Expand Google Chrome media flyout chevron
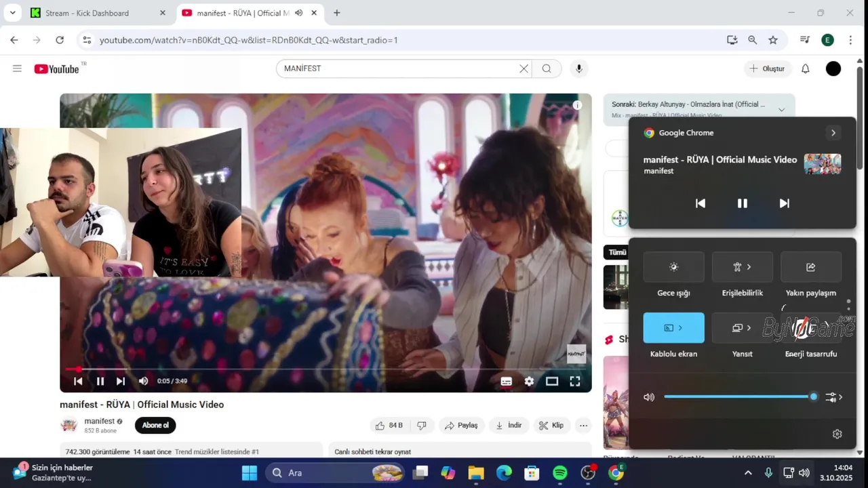The width and height of the screenshot is (868, 488). coord(833,133)
